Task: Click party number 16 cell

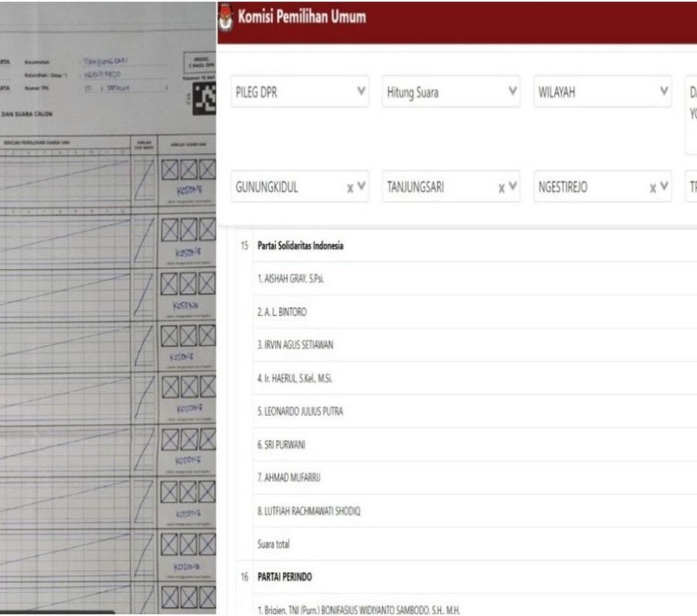Action: coord(245,577)
